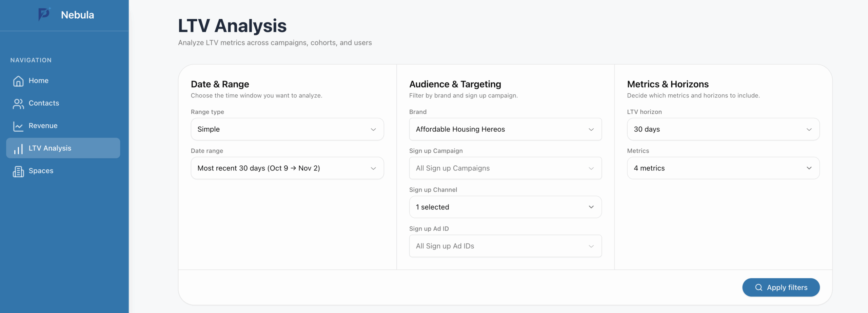Click the Revenue line chart icon
Image resolution: width=868 pixels, height=313 pixels.
click(x=18, y=126)
